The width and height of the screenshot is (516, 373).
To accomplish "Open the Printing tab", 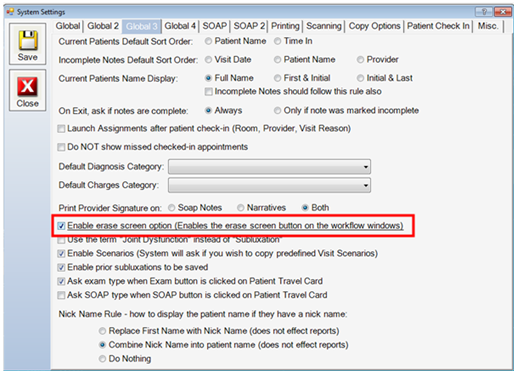I will [x=285, y=26].
